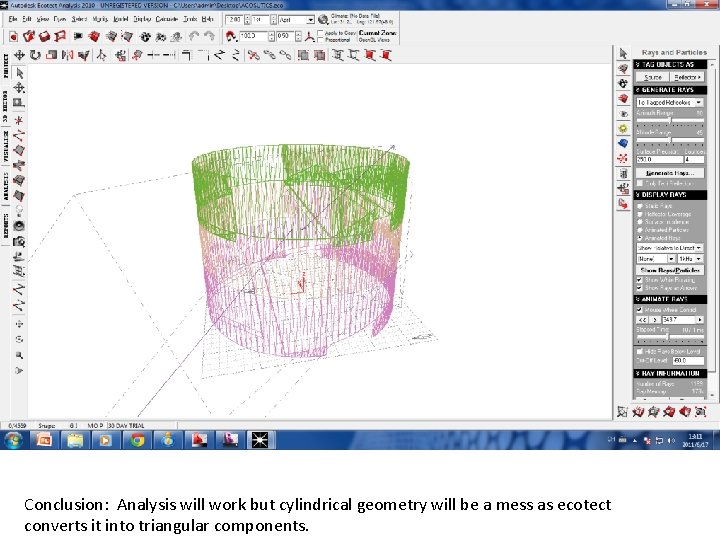Adjust the Altitude Range slider
720x540 pixels.
click(x=670, y=140)
